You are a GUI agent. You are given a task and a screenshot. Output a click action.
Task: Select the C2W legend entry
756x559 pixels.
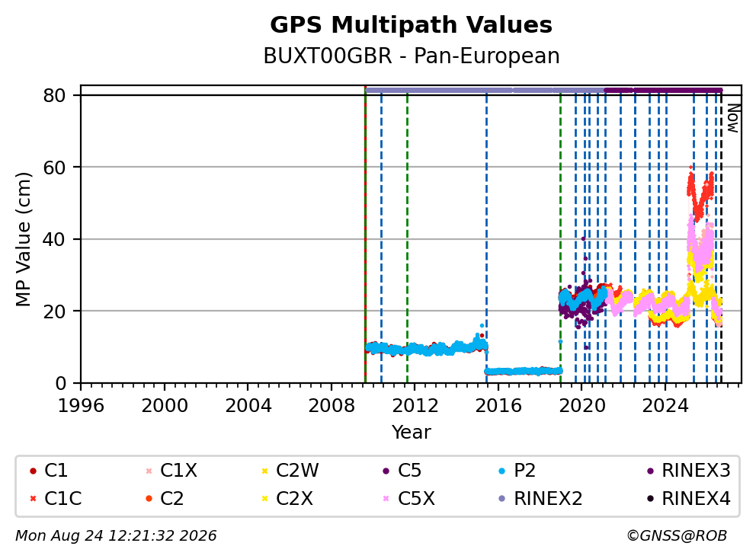coord(290,471)
